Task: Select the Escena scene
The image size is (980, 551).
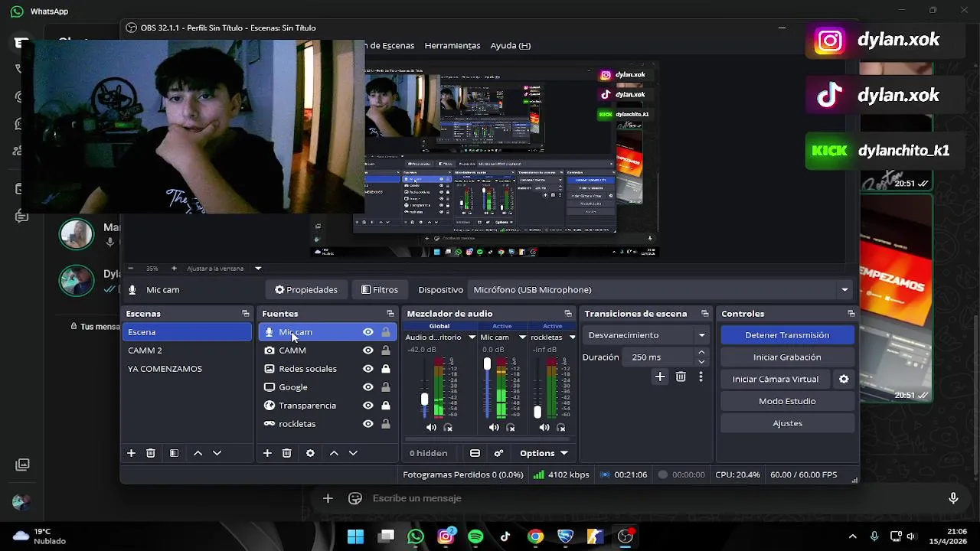Action: coord(187,332)
